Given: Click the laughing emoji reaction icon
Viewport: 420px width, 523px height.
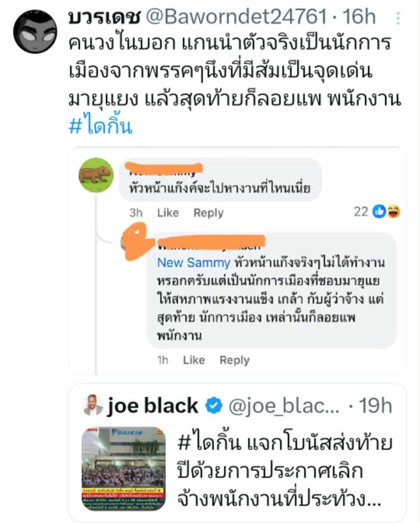Looking at the screenshot, I should (394, 211).
